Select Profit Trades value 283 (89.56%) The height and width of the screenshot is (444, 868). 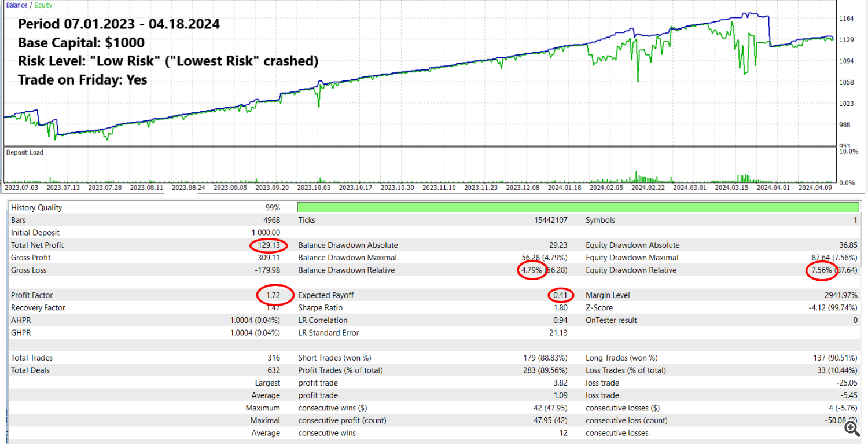[545, 370]
